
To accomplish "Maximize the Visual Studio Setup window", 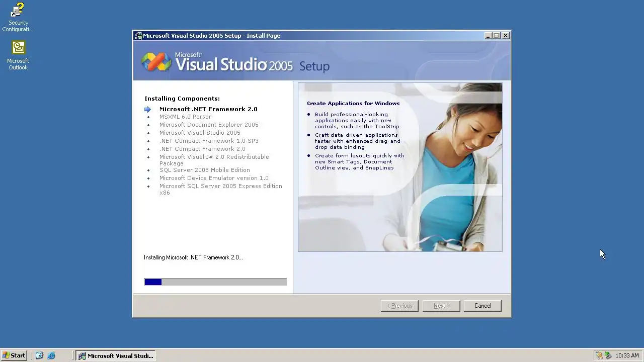I will (497, 36).
